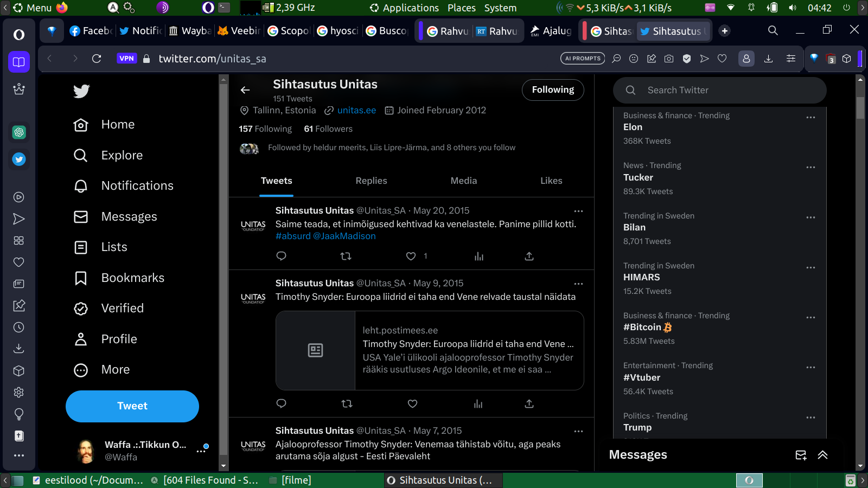View the 157 Following list
Image resolution: width=868 pixels, height=488 pixels.
(265, 129)
